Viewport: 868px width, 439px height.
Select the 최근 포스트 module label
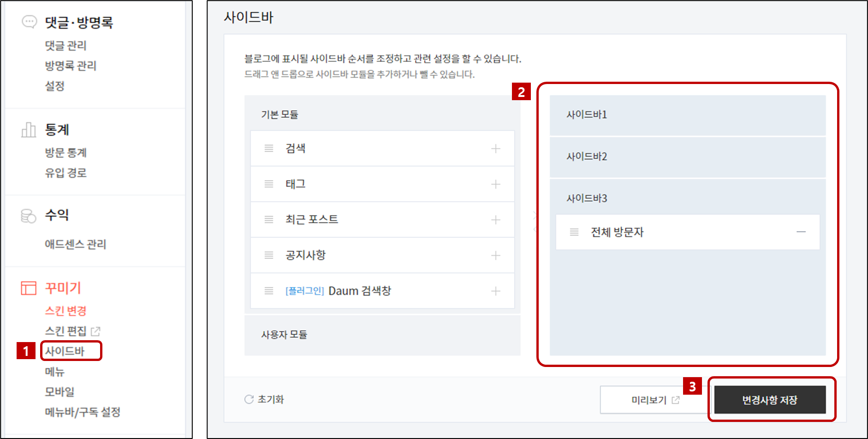pyautogui.click(x=312, y=219)
